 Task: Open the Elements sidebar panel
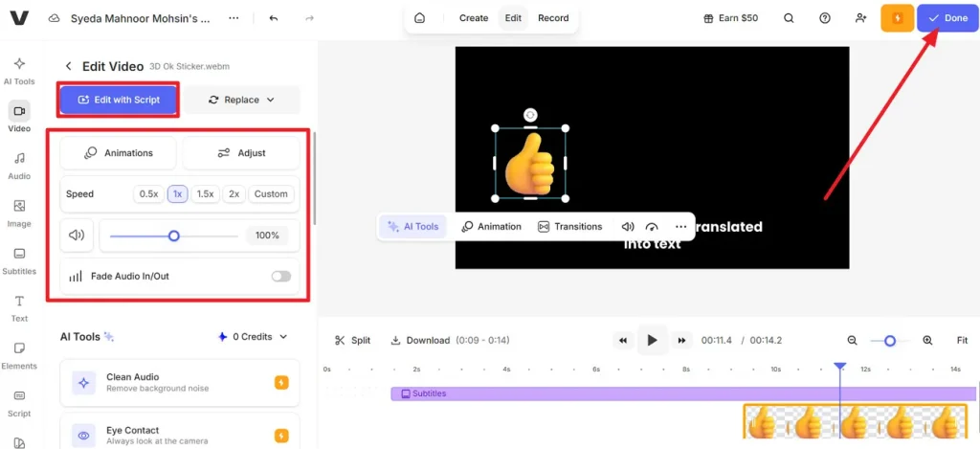tap(19, 355)
